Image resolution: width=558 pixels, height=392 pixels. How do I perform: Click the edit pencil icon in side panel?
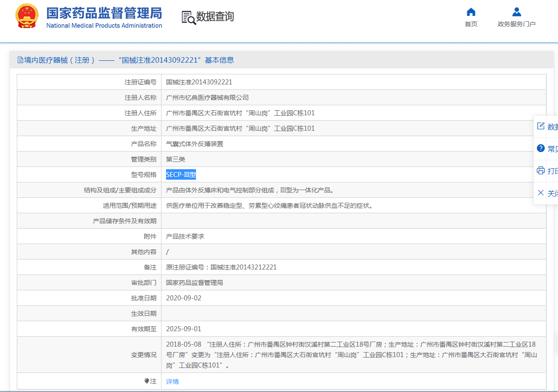(x=540, y=126)
